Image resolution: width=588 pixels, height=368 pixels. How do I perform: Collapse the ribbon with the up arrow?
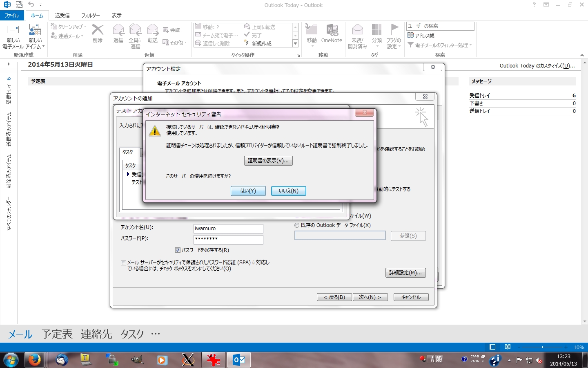click(582, 55)
